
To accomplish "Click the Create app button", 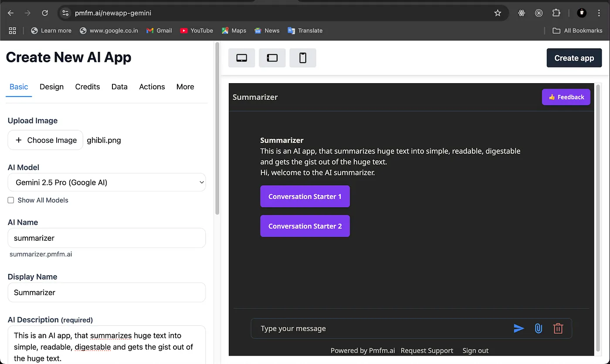I will pos(574,58).
